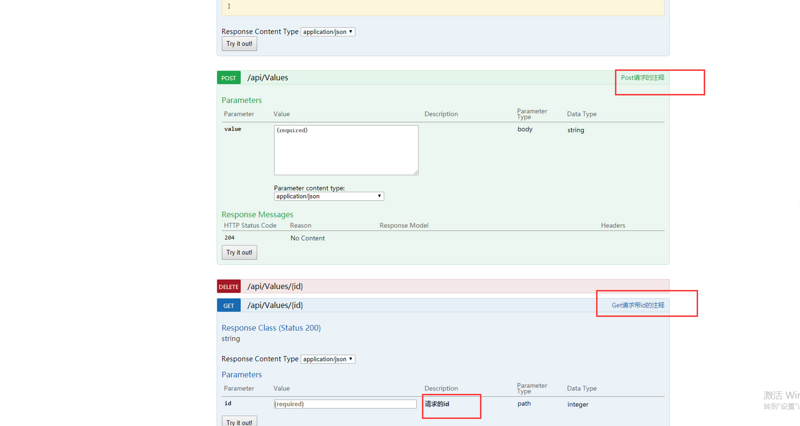Click Try it out below id parameter

[239, 421]
